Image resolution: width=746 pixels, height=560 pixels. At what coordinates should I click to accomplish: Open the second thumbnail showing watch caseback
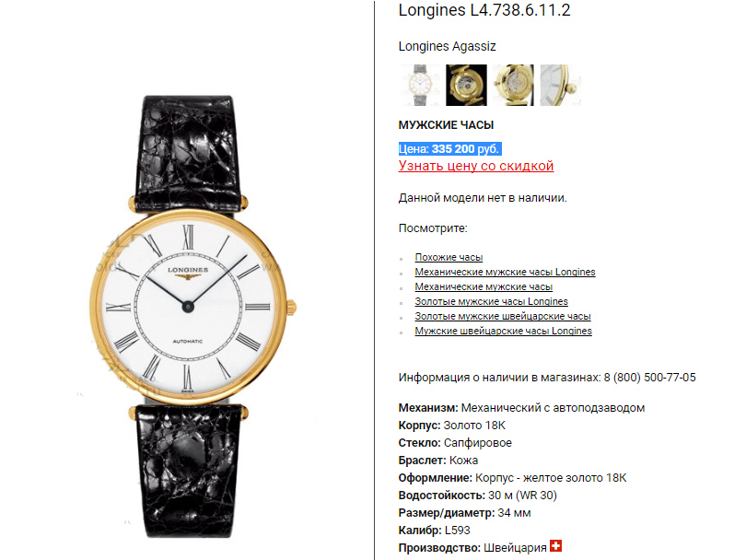coord(466,85)
